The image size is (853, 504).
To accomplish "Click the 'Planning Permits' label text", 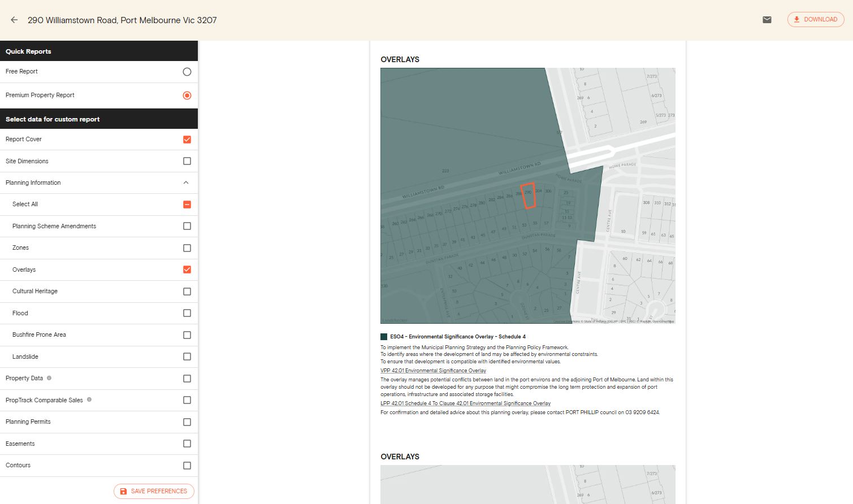I will click(28, 422).
